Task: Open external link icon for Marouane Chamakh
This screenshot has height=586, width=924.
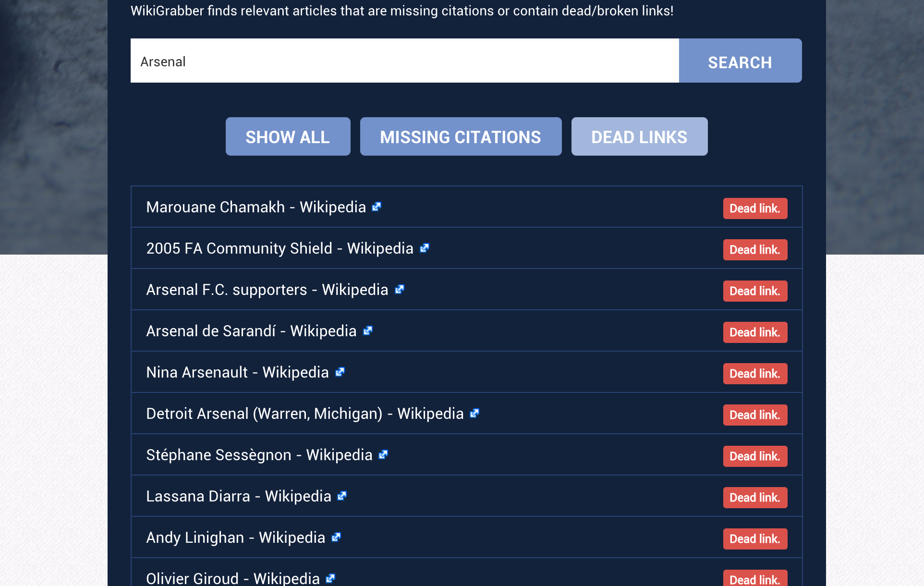Action: pyautogui.click(x=377, y=207)
